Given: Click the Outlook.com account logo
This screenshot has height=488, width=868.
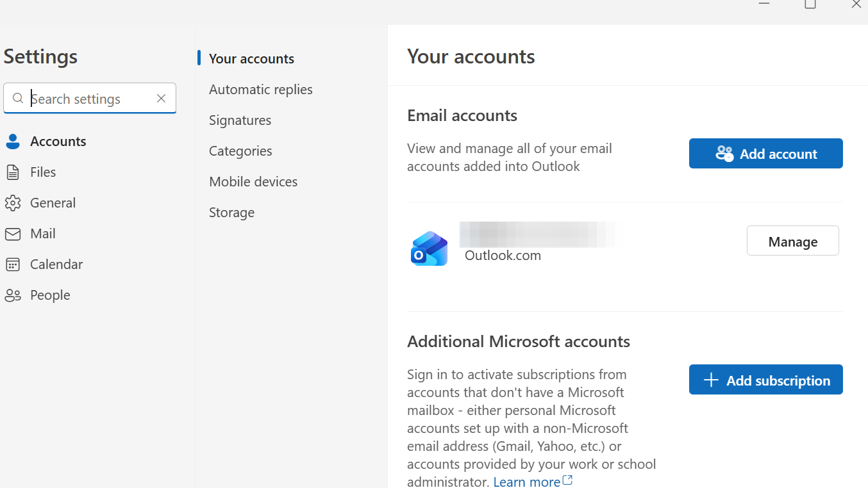Looking at the screenshot, I should pos(429,248).
